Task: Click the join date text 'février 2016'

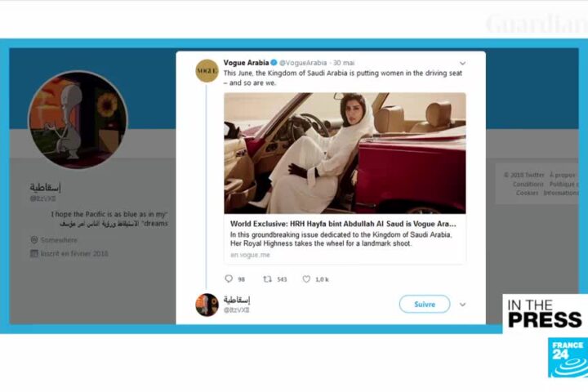Action: coord(89,254)
